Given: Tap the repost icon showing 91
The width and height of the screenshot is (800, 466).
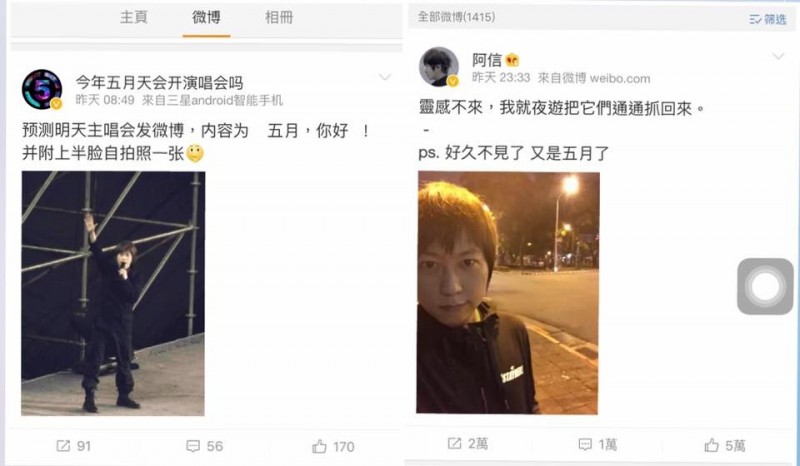Looking at the screenshot, I should click(63, 446).
